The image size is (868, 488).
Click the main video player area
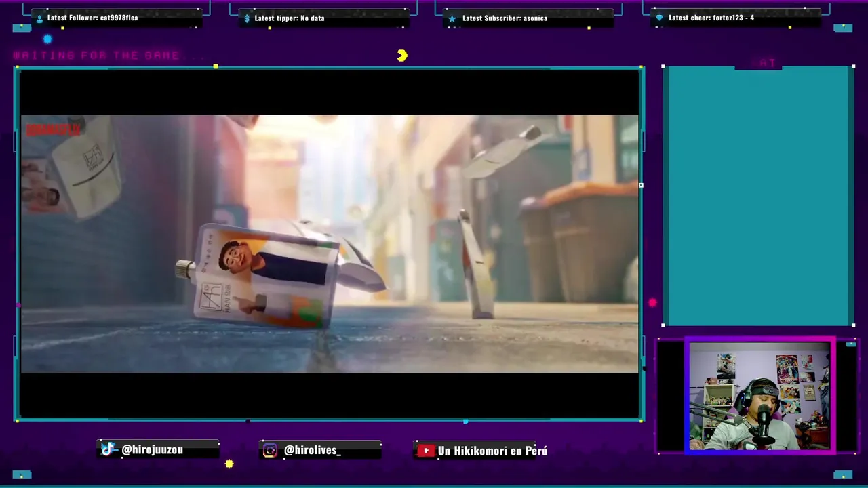329,244
